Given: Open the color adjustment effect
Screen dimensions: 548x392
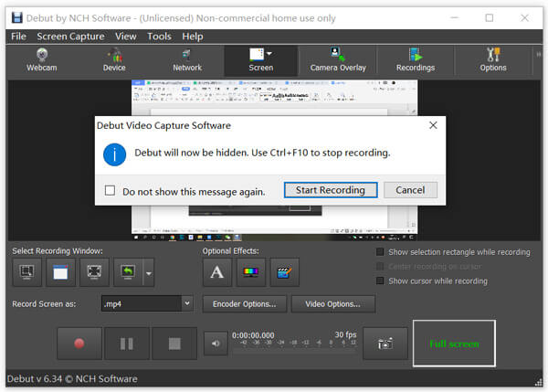Looking at the screenshot, I should [x=250, y=272].
